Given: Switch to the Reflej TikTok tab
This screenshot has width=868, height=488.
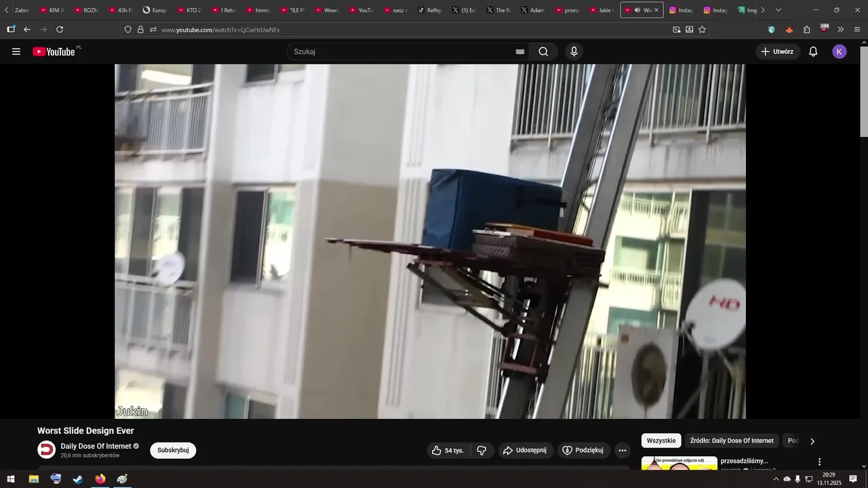Looking at the screenshot, I should click(430, 10).
